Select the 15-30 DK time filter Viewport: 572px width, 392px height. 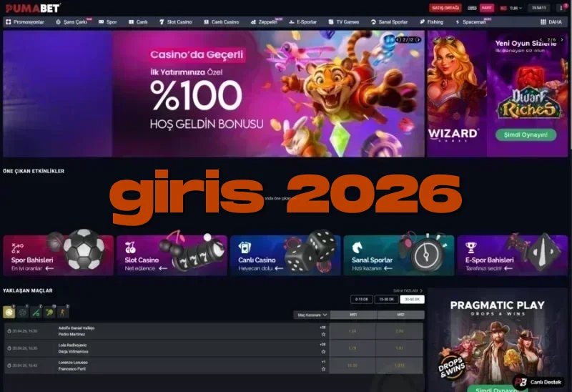[x=386, y=299]
